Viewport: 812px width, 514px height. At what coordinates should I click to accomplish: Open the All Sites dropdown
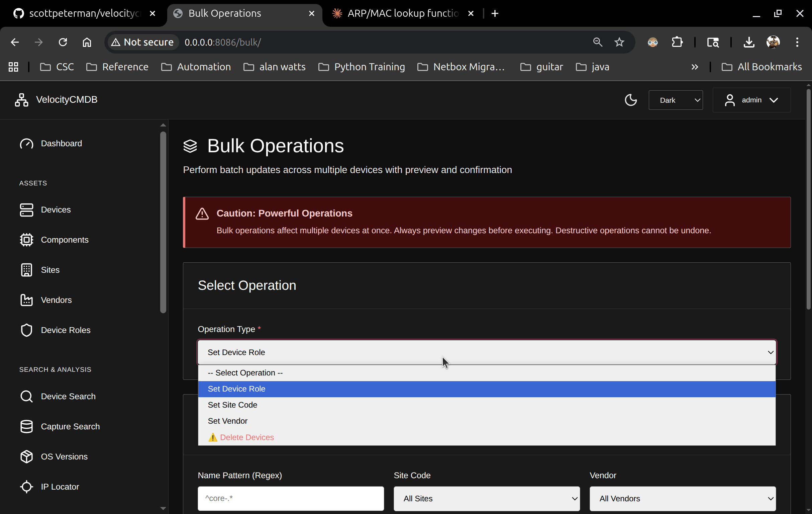pyautogui.click(x=486, y=498)
